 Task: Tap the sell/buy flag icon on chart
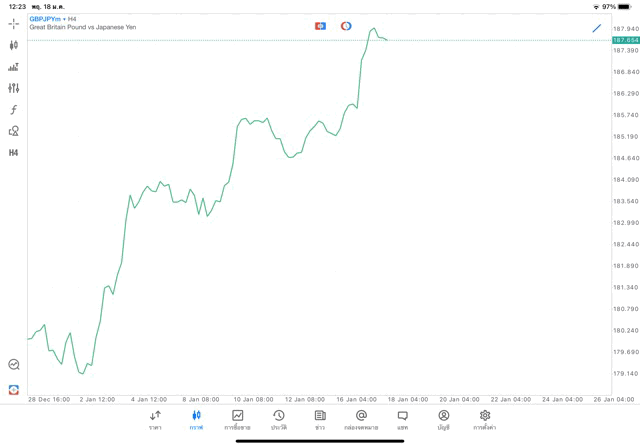[320, 26]
